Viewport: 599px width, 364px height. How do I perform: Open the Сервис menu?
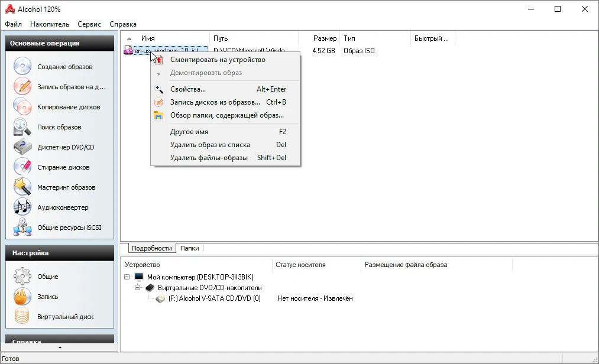click(89, 24)
